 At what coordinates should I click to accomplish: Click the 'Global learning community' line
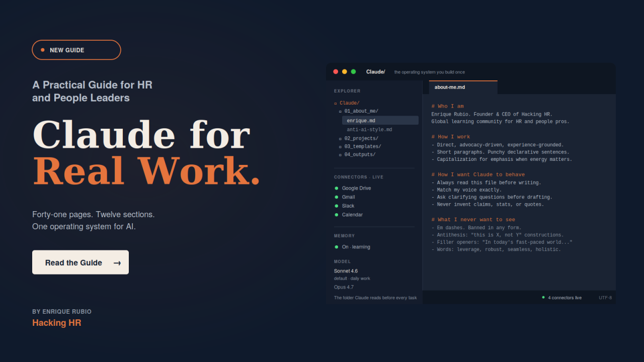pyautogui.click(x=501, y=122)
